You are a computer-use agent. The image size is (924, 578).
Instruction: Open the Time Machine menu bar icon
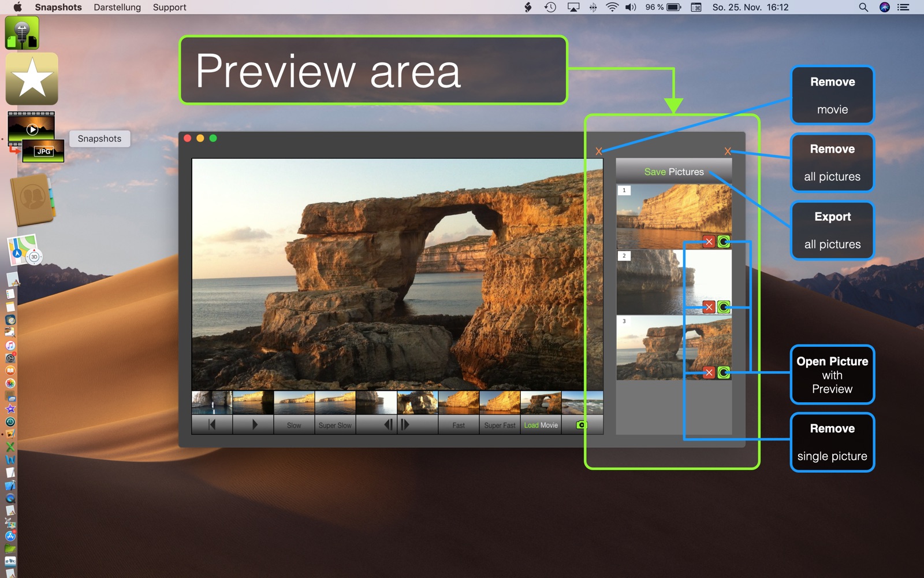550,7
